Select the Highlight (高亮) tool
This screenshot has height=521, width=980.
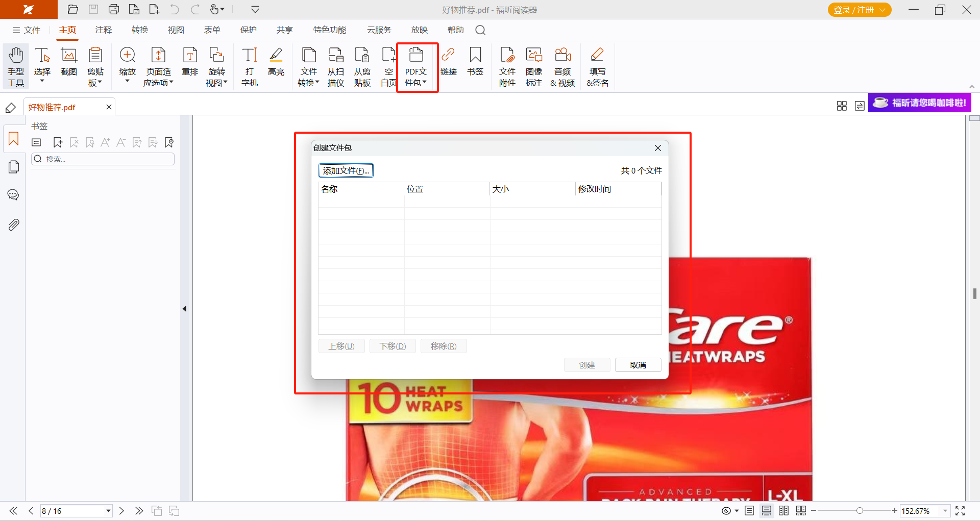(276, 62)
